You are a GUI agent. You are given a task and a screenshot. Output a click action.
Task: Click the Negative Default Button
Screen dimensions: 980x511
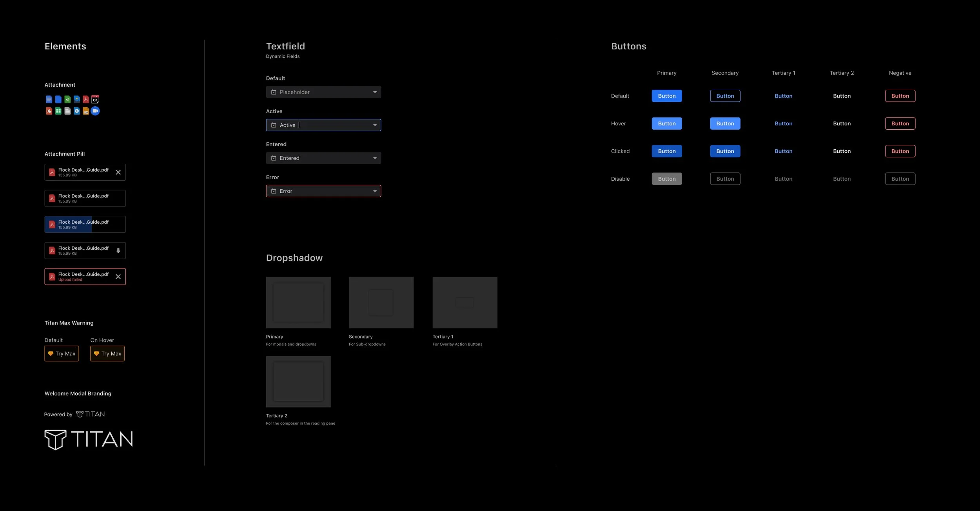tap(900, 96)
